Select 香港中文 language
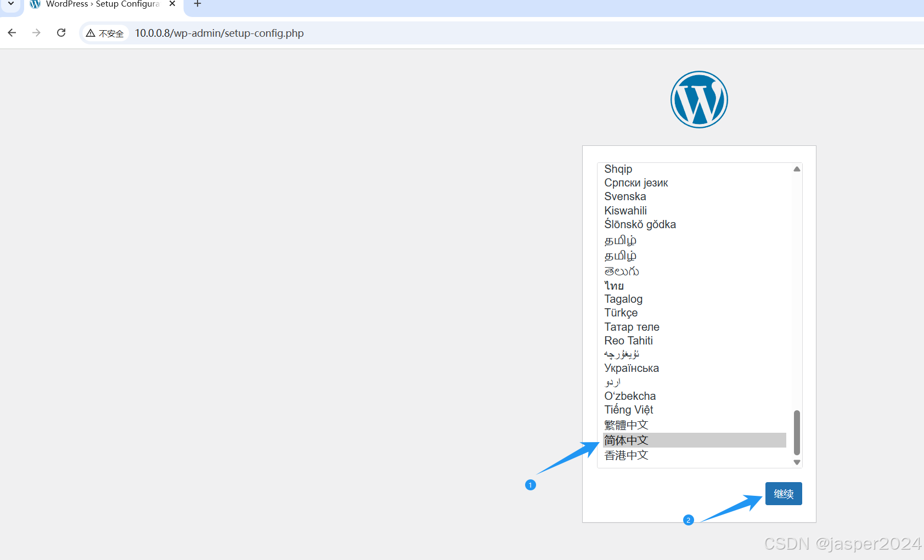This screenshot has height=560, width=924. coord(694,455)
